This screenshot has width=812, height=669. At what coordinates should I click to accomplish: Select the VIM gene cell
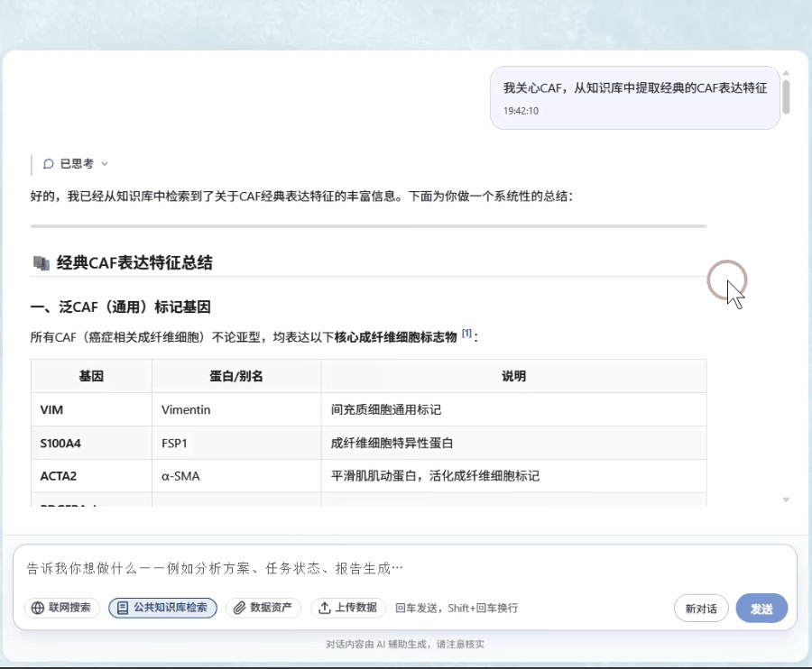92,409
